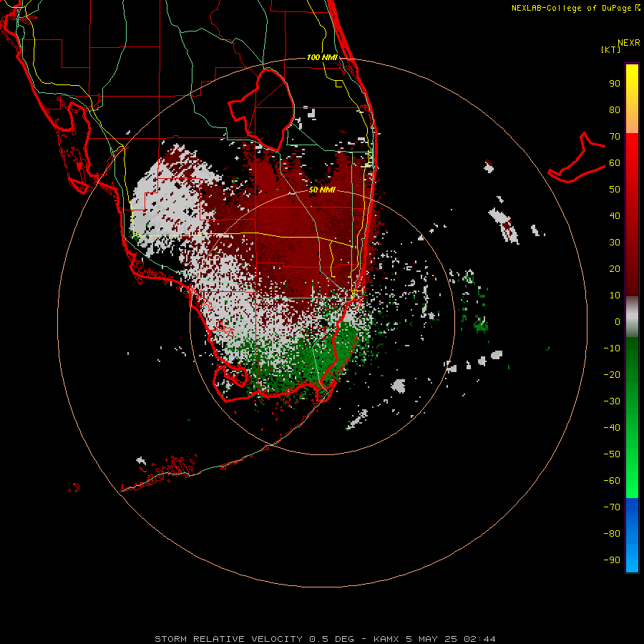Click the 50 value on velocity scale
Image resolution: width=644 pixels, height=644 pixels.
pyautogui.click(x=615, y=190)
